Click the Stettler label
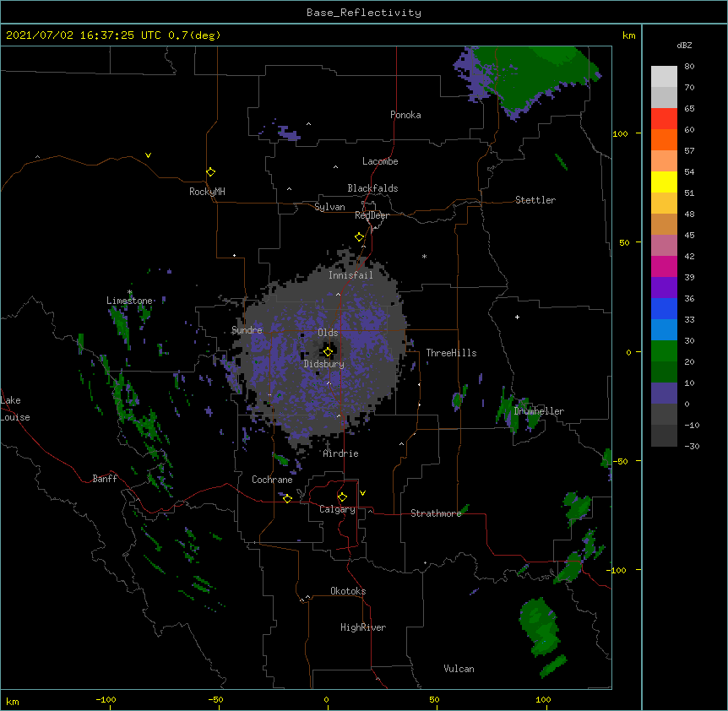 click(535, 200)
